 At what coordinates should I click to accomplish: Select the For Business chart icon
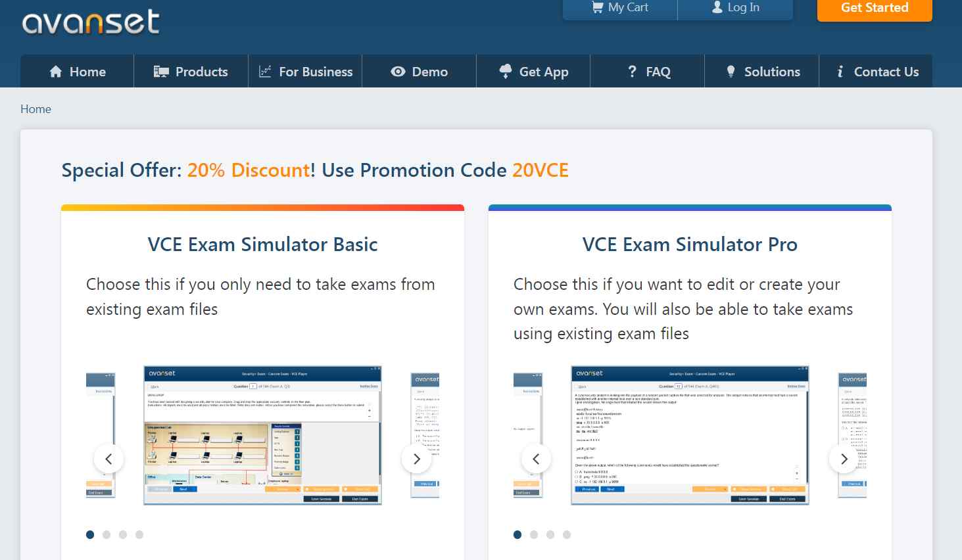(x=264, y=71)
